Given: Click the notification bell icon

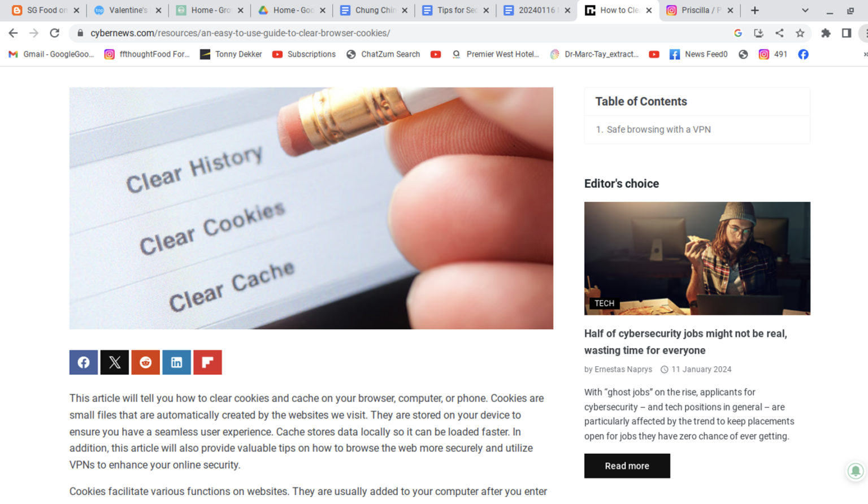Looking at the screenshot, I should (x=856, y=471).
